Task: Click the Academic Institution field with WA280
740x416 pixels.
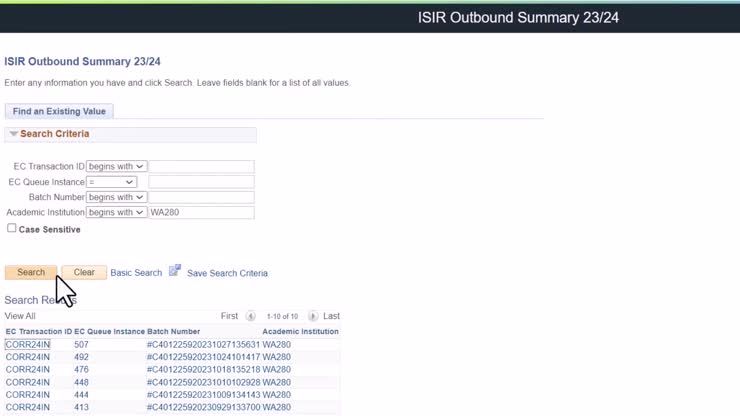Action: (201, 212)
